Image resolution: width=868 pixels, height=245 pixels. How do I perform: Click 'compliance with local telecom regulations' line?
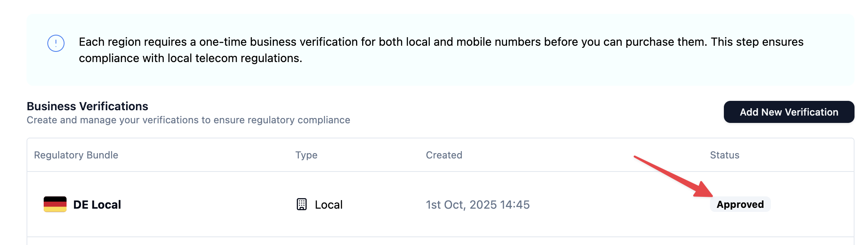point(190,58)
